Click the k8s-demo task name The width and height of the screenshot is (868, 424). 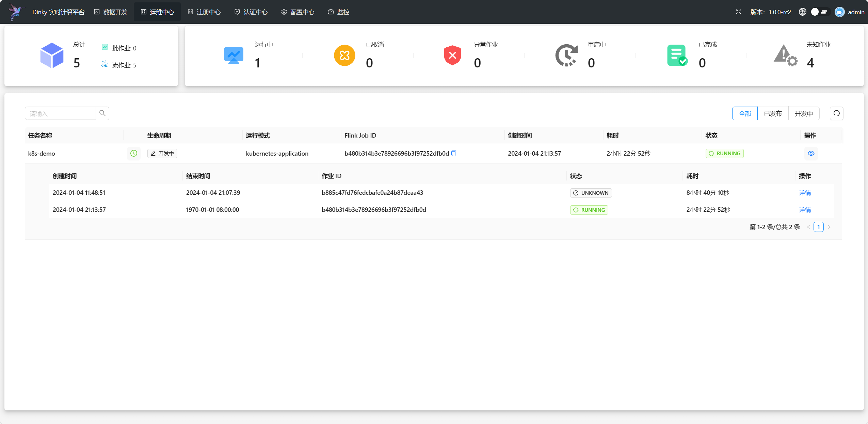click(42, 153)
